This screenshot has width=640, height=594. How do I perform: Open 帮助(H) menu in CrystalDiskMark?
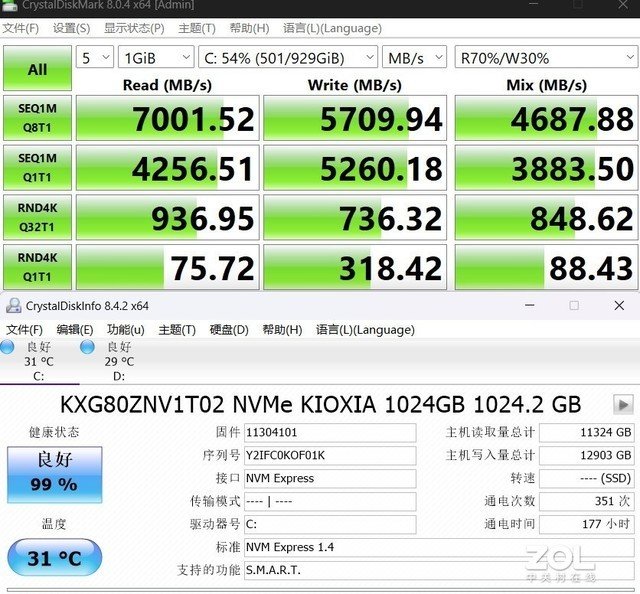coord(249,29)
